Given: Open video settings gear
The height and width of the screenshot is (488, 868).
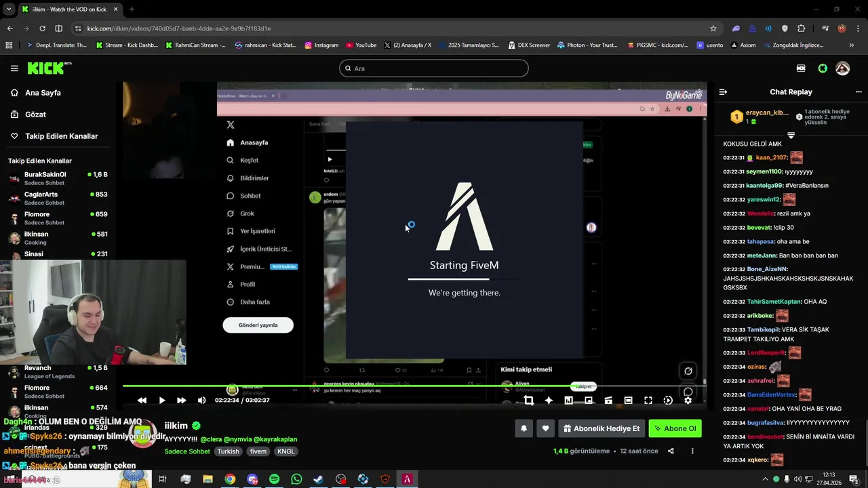Looking at the screenshot, I should point(688,401).
